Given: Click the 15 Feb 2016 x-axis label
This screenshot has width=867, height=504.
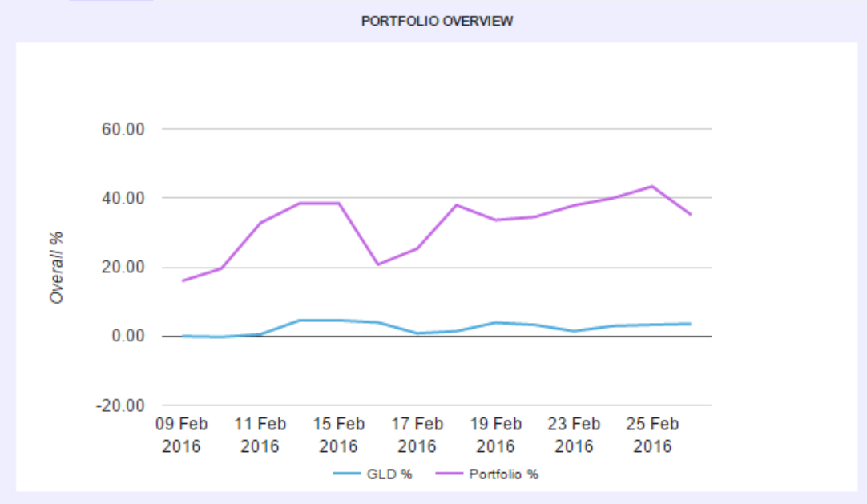Looking at the screenshot, I should click(338, 435).
